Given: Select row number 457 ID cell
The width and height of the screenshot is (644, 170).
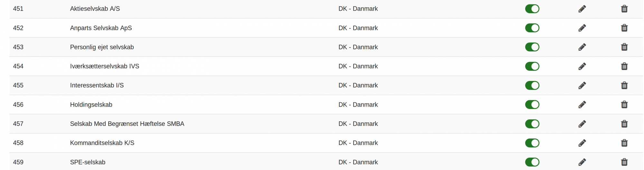Looking at the screenshot, I should pyautogui.click(x=18, y=124).
